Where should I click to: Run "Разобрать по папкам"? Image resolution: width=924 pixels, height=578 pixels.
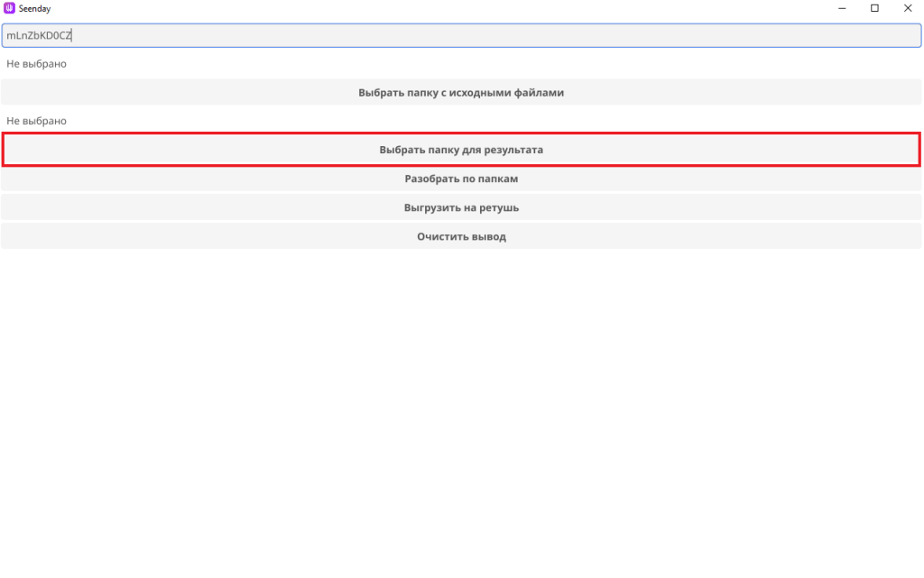click(461, 179)
